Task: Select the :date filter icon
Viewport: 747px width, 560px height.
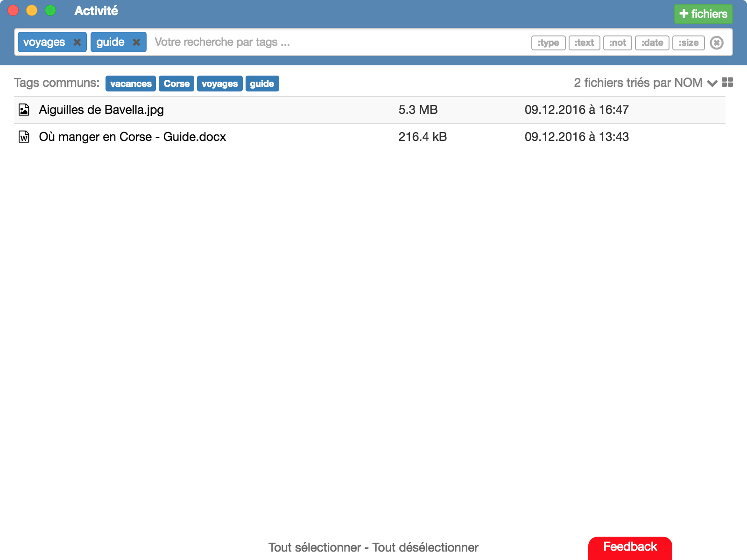Action: 652,42
